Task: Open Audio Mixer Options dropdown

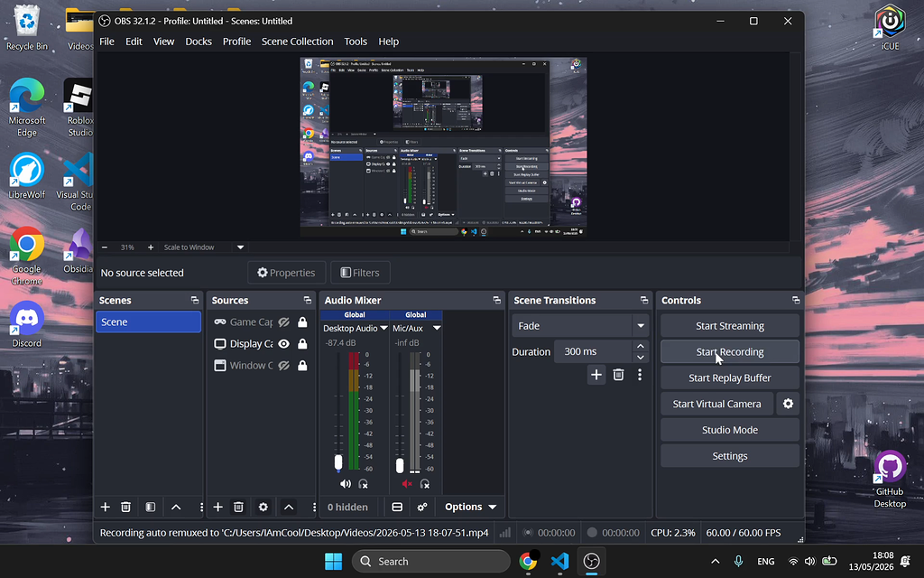Action: point(470,508)
